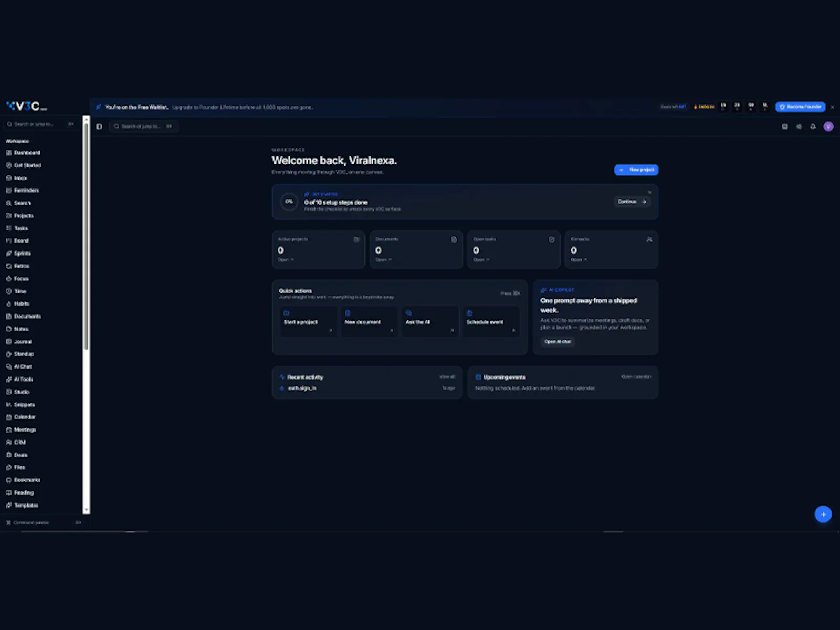Open the Reminders section
The image size is (840, 630).
click(23, 191)
